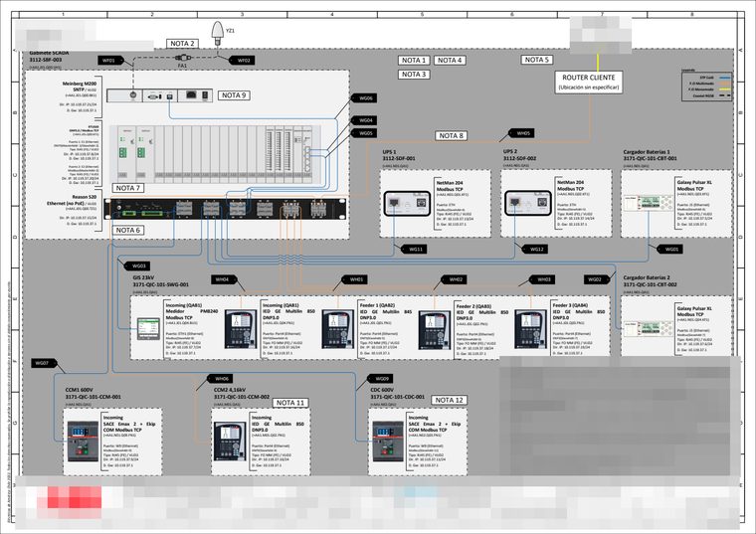
Task: Click the WG12 cable tag
Action: point(536,250)
